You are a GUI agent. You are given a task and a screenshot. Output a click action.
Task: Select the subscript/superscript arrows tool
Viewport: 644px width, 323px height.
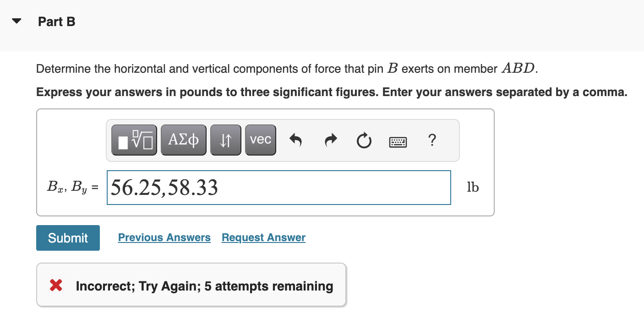(226, 140)
